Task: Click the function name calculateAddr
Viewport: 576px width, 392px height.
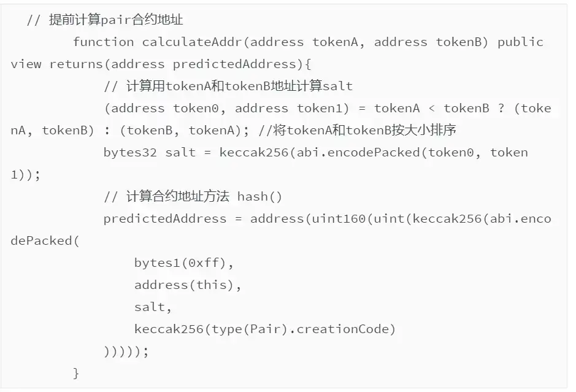Action: 192,42
